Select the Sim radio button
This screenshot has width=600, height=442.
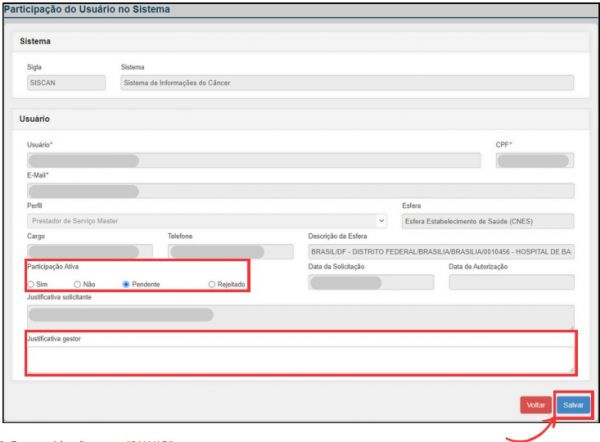click(x=31, y=285)
